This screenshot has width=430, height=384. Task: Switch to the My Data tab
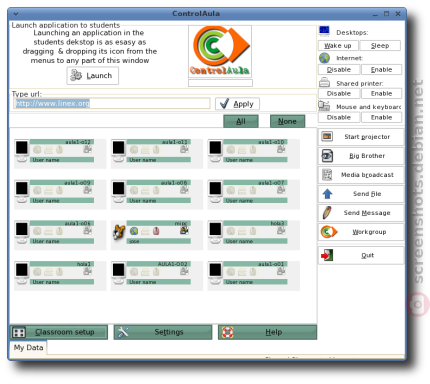28,348
